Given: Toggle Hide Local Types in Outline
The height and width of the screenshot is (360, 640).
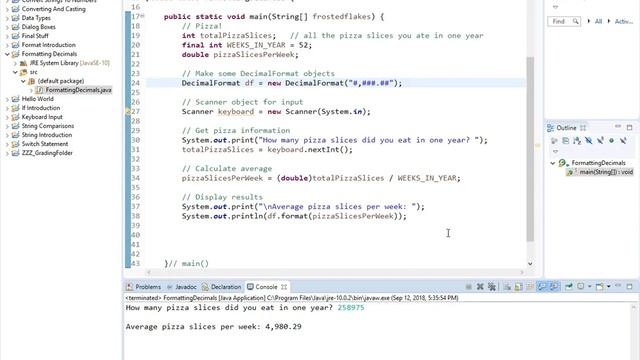Looking at the screenshot, I should tap(623, 141).
